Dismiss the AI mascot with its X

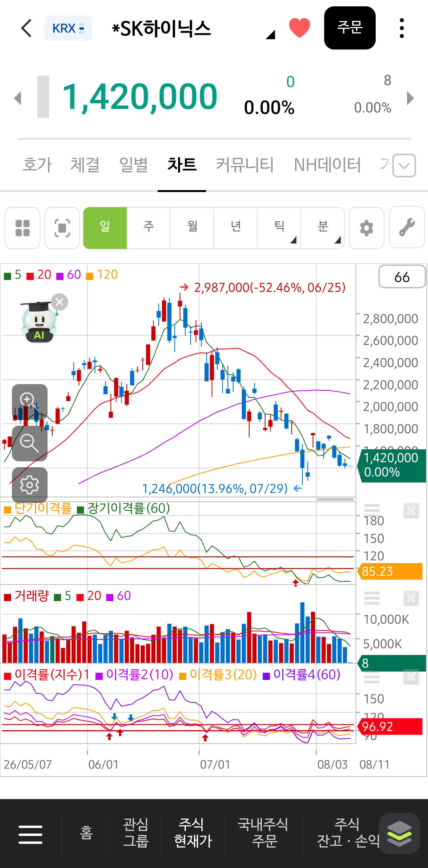click(59, 302)
